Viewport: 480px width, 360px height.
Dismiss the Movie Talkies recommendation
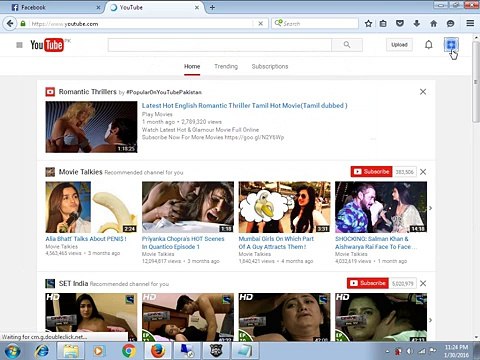[x=423, y=172]
